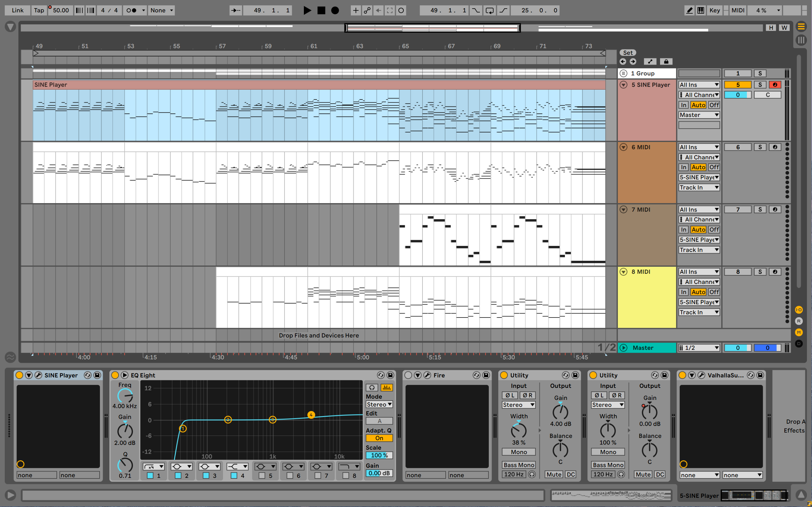Viewport: 812px width, 507px height.
Task: Open the quantization None dropdown
Action: click(161, 10)
